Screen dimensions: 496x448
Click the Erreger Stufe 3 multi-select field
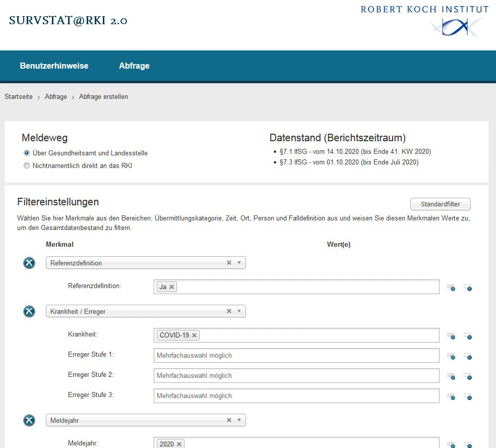point(296,396)
